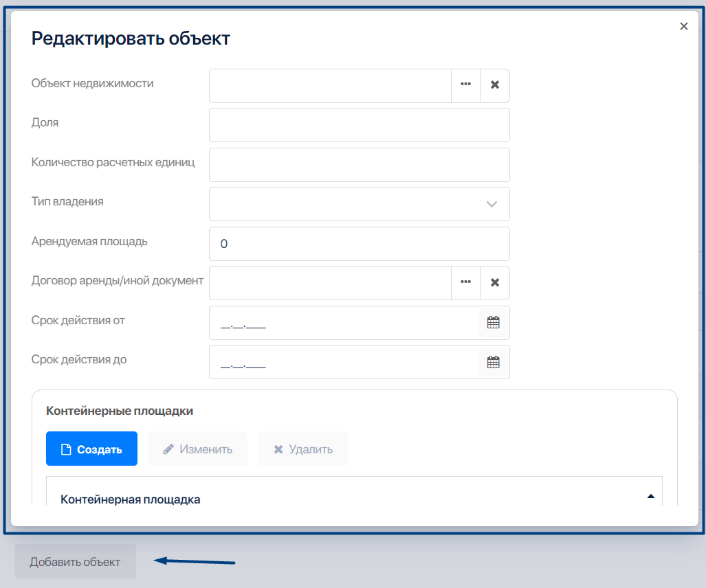Close the Редактировать объект dialog
This screenshot has height=588, width=706.
tap(683, 26)
